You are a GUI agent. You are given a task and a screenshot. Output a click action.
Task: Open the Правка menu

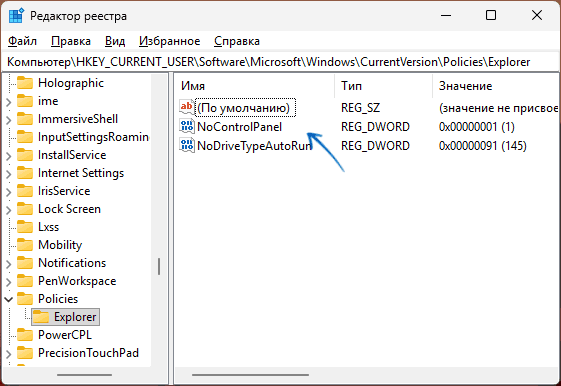coord(71,41)
